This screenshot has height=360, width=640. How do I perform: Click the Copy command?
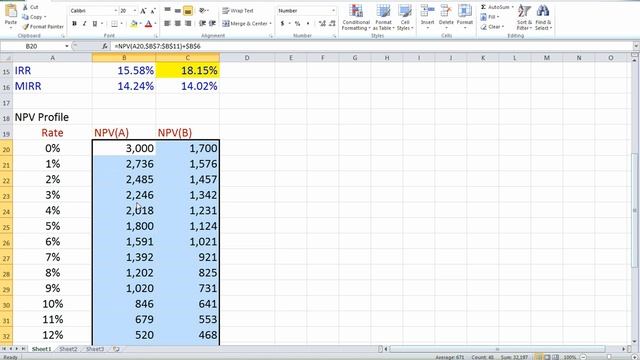point(34,17)
